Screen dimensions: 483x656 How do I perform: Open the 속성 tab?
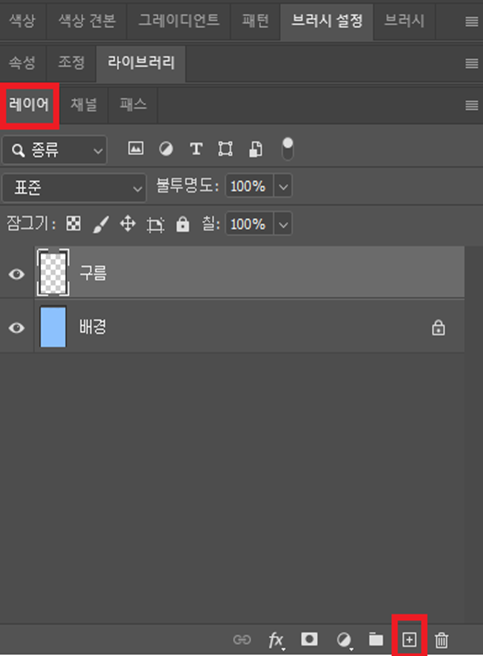coord(22,62)
